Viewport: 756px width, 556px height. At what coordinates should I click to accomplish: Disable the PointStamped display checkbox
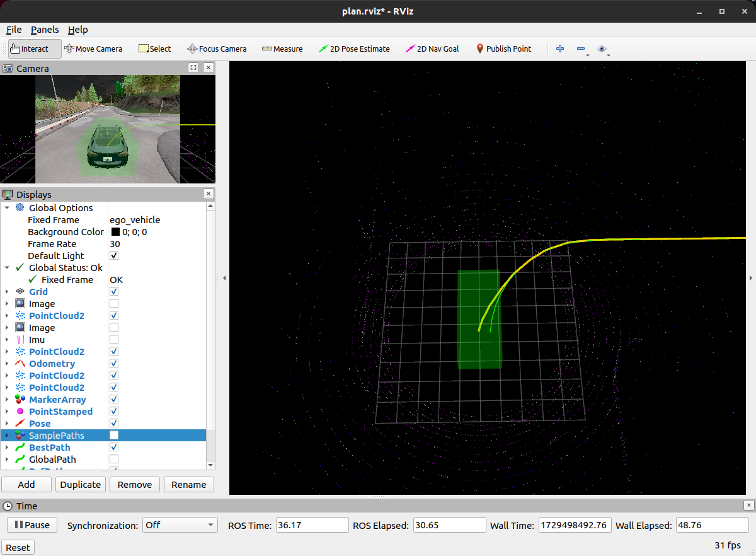(x=114, y=411)
